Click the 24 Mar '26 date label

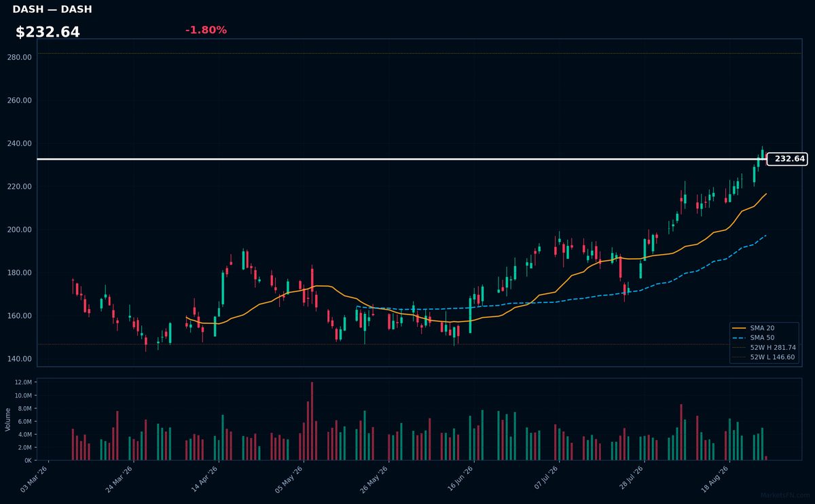[120, 480]
